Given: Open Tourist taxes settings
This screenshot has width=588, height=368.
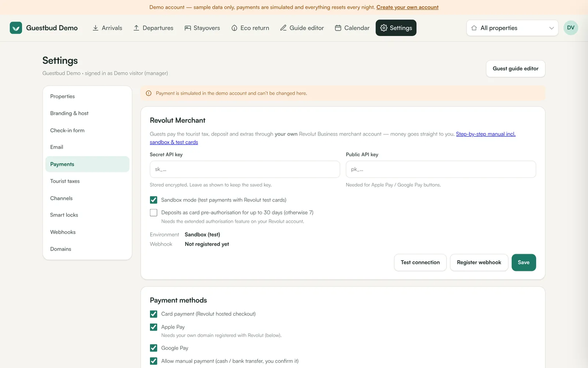Looking at the screenshot, I should click(x=87, y=181).
